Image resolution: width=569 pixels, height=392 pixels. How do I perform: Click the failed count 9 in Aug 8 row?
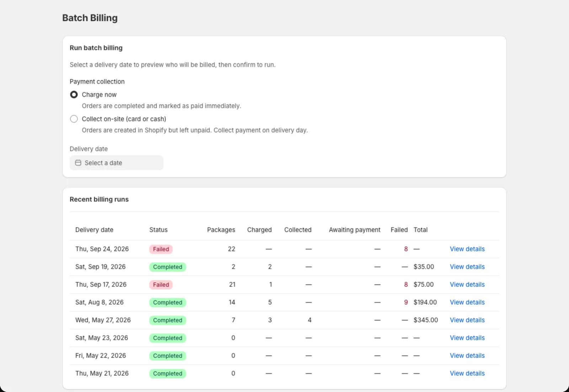[406, 302]
